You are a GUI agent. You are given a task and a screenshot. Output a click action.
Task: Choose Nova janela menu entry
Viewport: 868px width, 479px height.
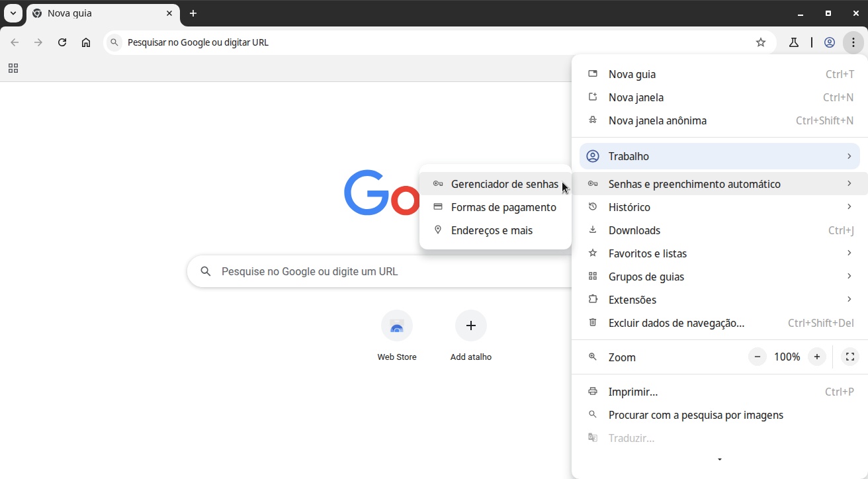(720, 97)
